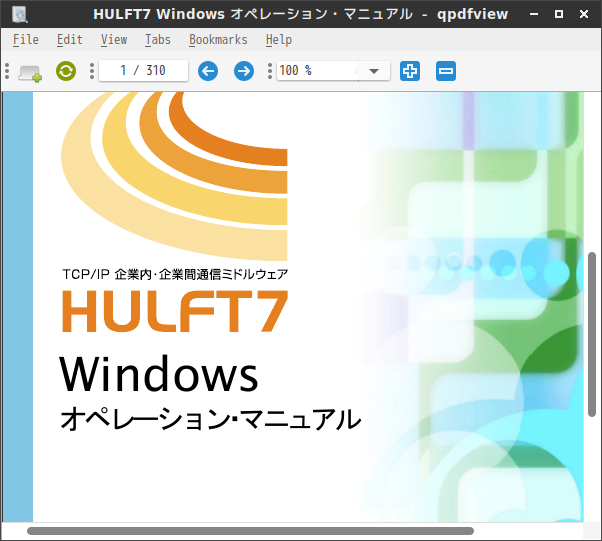Click the オペレーション・マニュアル title text
This screenshot has width=602, height=541.
pyautogui.click(x=210, y=419)
